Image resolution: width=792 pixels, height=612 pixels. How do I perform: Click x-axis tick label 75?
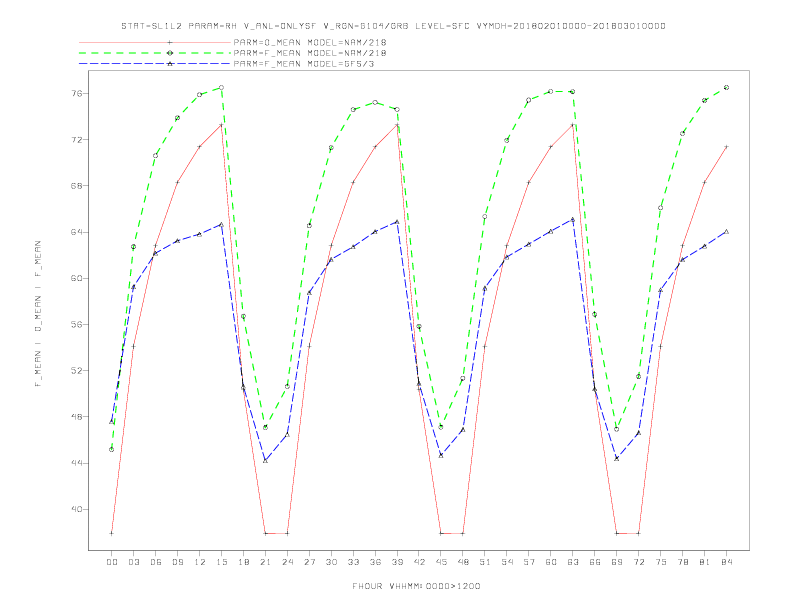click(661, 562)
